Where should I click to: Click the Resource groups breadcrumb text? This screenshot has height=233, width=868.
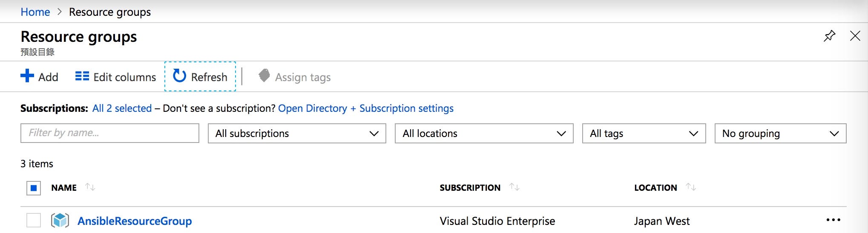(x=110, y=12)
